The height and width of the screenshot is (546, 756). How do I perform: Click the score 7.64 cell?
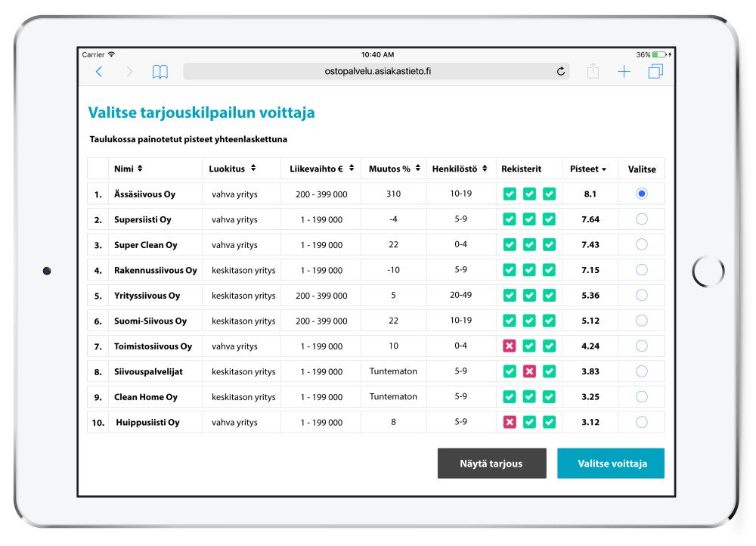pos(590,219)
